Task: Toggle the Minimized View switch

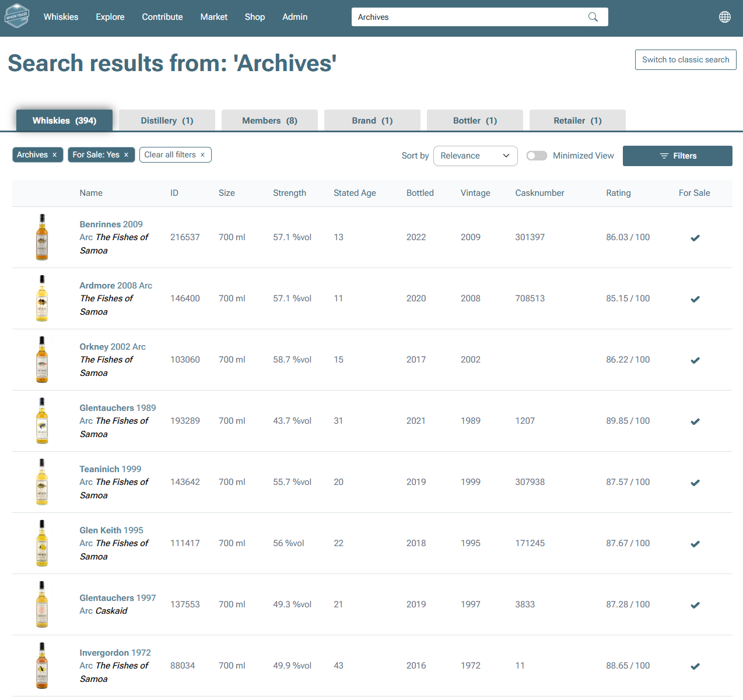Action: point(537,156)
